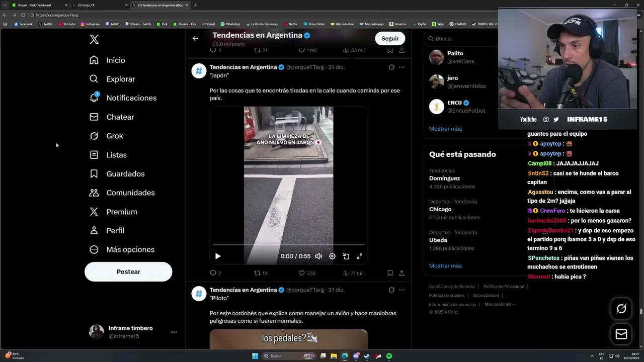Open Comunidades in the sidebar
The width and height of the screenshot is (644, 362).
tap(122, 193)
